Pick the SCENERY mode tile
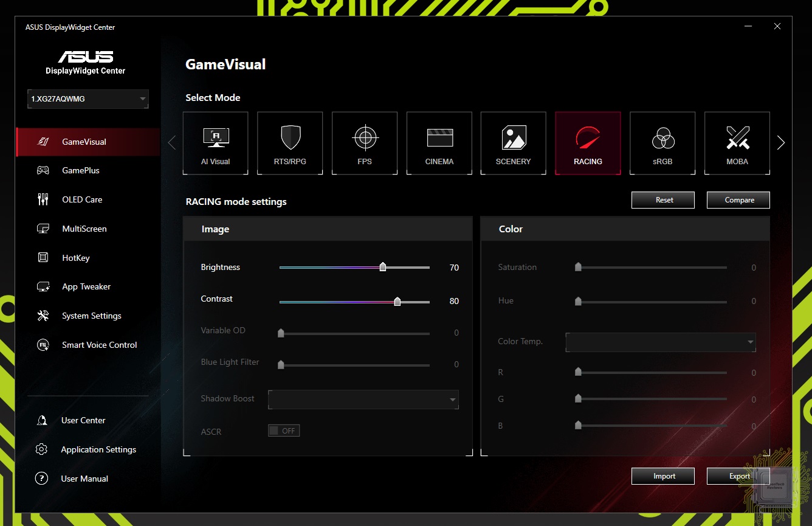The width and height of the screenshot is (812, 526). (514, 143)
